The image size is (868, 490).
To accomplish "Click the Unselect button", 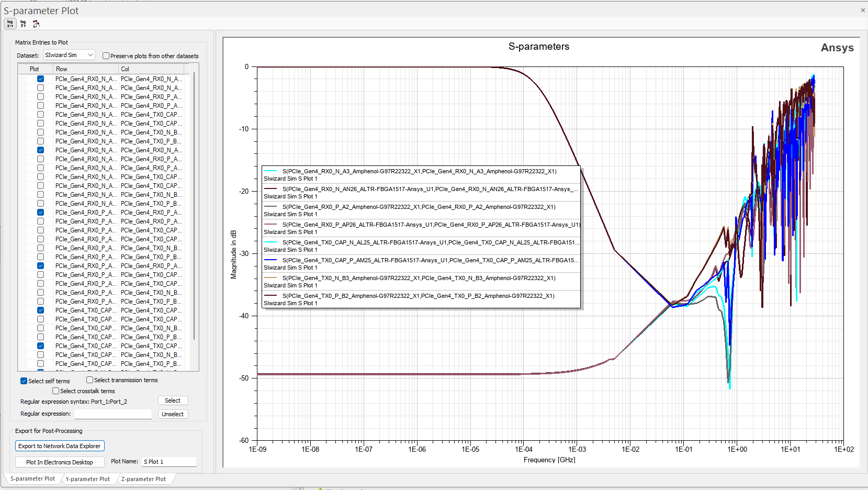I will (173, 414).
